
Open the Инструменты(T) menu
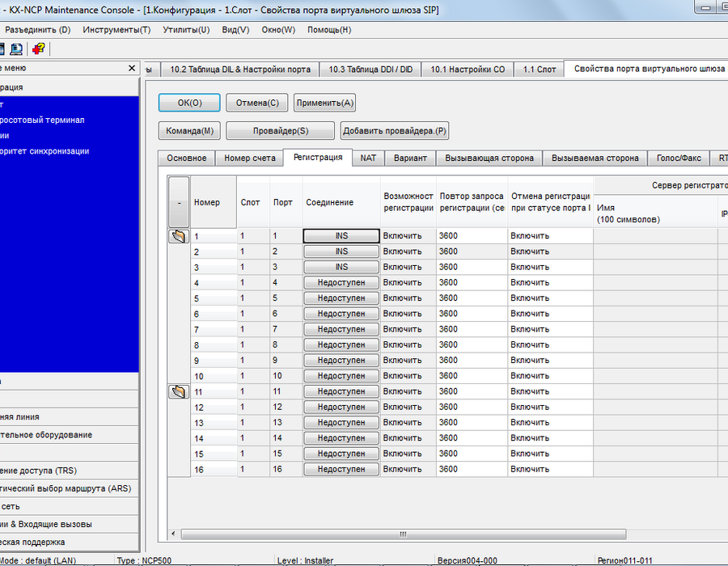116,30
